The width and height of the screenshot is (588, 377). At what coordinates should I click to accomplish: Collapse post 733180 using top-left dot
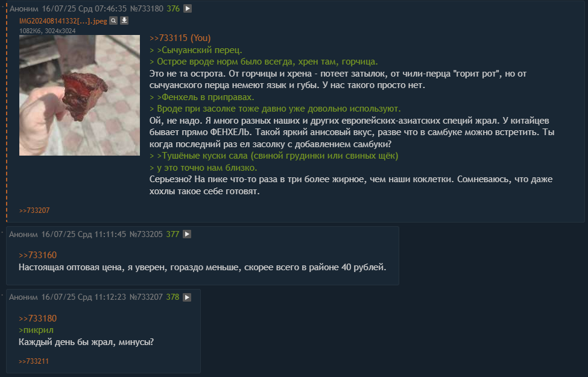tap(2, 5)
